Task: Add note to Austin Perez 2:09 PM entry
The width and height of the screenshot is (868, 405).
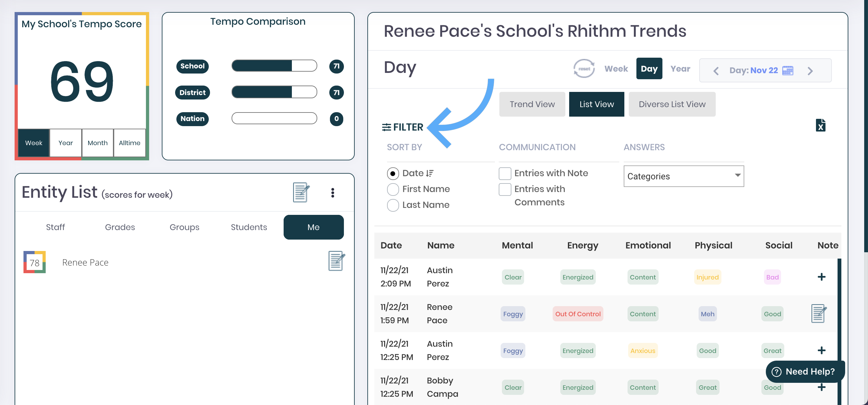Action: pos(821,277)
